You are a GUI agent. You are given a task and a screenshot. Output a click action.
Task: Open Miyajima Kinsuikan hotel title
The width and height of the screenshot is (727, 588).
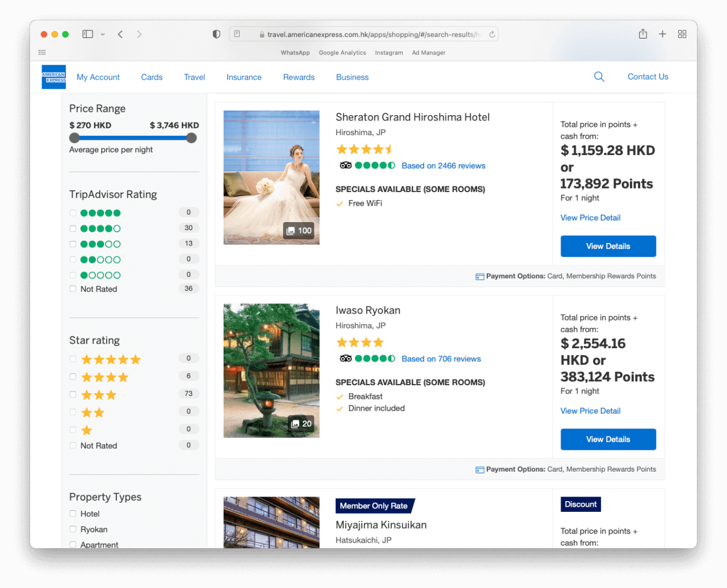click(x=381, y=525)
